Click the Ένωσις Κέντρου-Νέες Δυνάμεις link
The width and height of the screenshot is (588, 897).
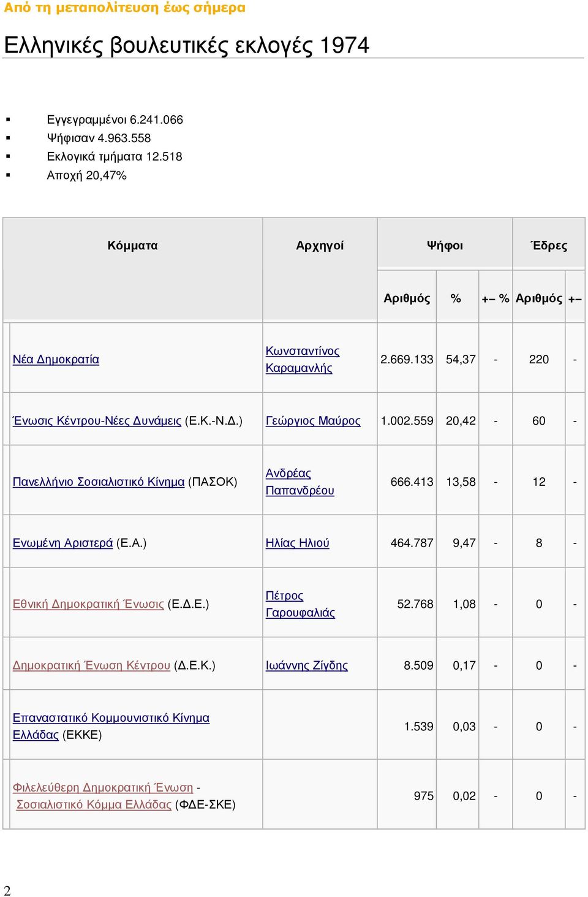pos(97,421)
